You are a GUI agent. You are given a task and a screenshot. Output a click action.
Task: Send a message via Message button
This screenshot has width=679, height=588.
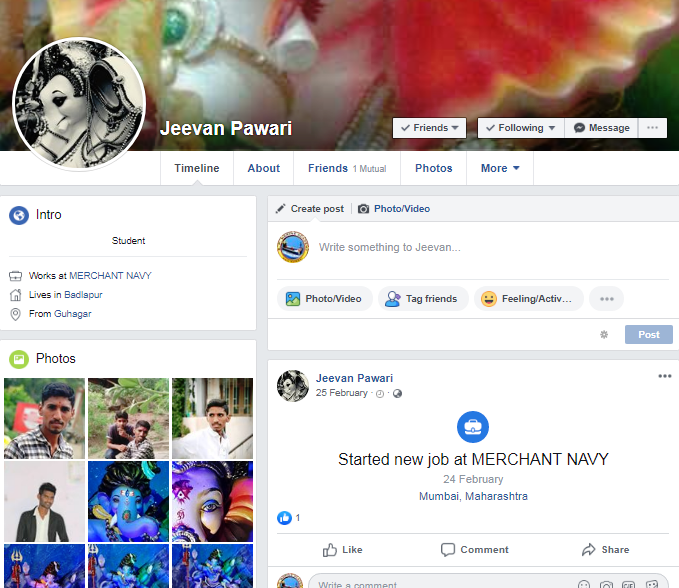pyautogui.click(x=602, y=128)
